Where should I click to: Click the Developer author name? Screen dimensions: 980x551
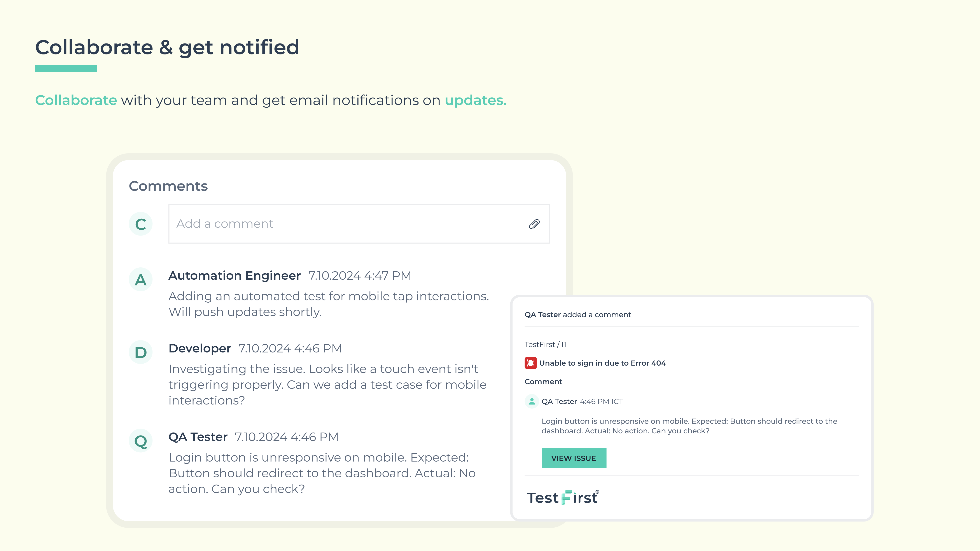[x=200, y=348]
